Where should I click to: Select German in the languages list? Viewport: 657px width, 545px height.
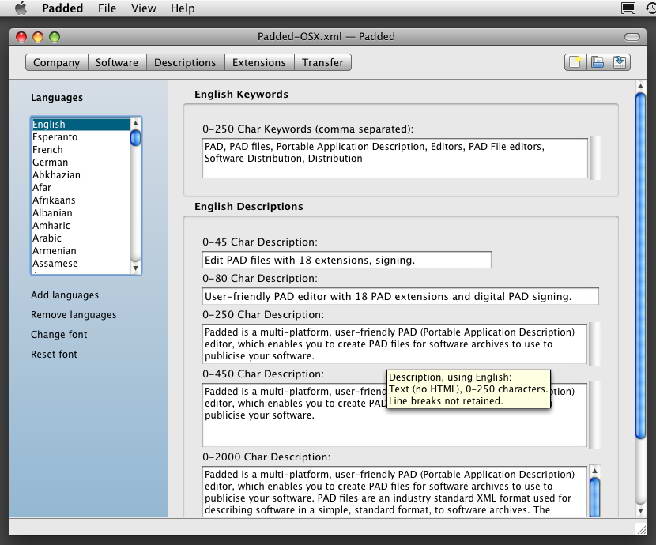point(81,162)
